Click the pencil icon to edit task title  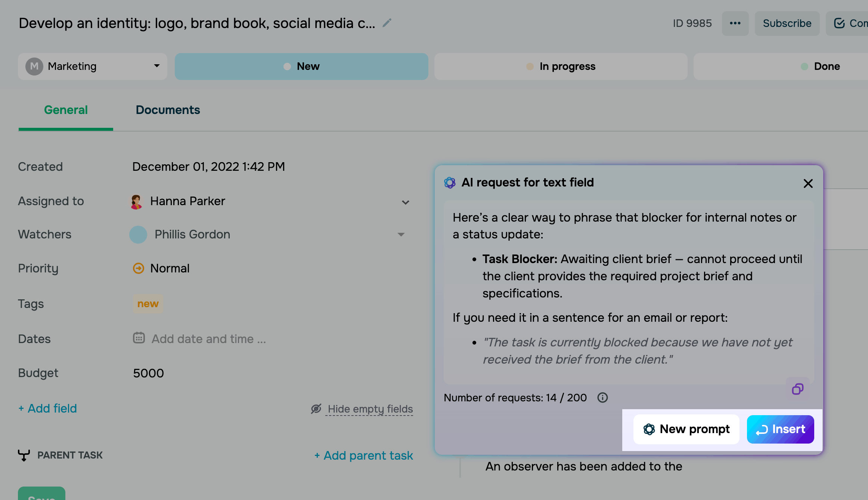tap(387, 23)
